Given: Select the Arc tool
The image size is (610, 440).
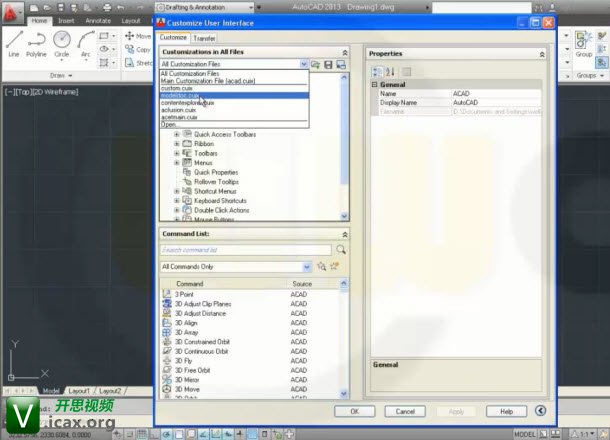Looking at the screenshot, I should tap(86, 44).
